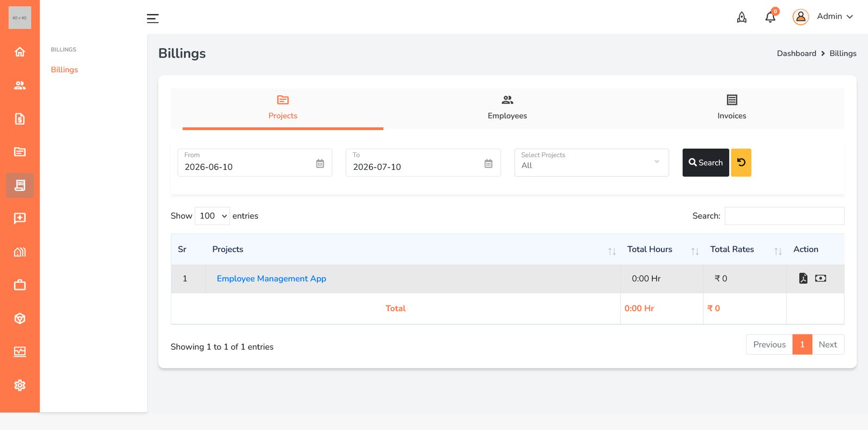Open the Select Projects dropdown

point(591,163)
